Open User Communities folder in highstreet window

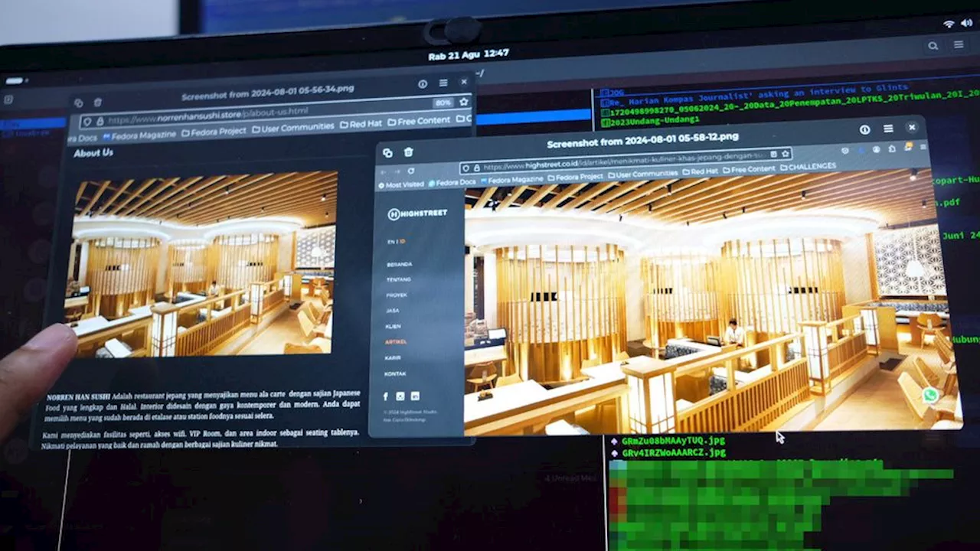coord(643,174)
